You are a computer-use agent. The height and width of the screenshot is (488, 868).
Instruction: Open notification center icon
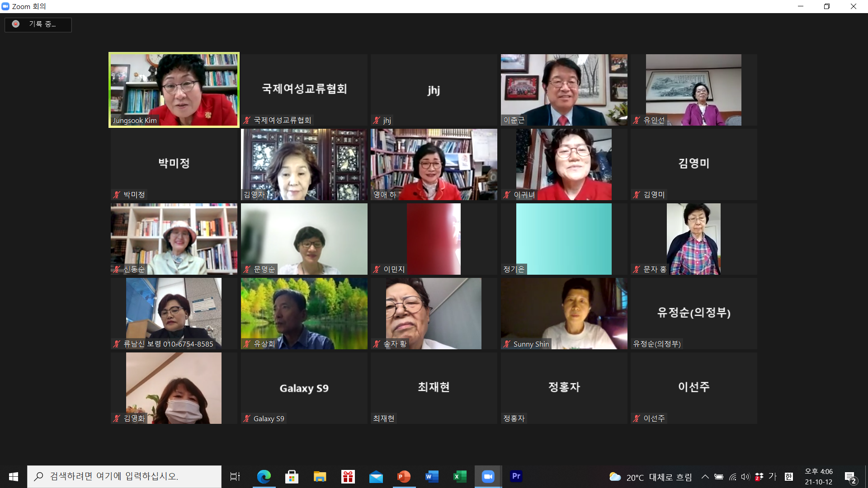pos(850,477)
